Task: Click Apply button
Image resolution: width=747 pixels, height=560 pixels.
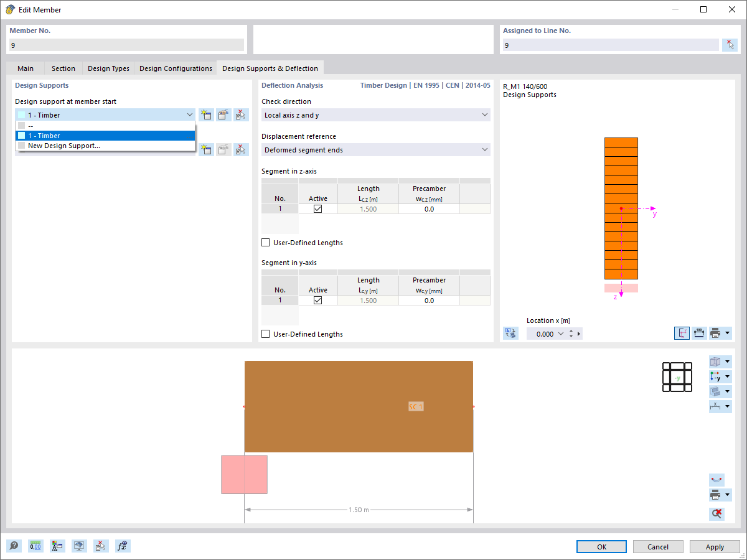Action: click(715, 546)
